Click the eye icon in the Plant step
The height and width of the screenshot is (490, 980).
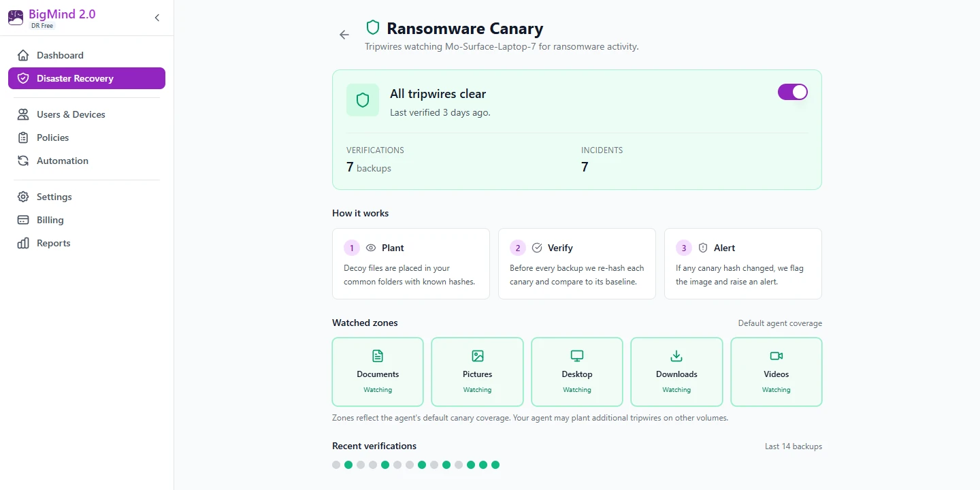coord(371,248)
